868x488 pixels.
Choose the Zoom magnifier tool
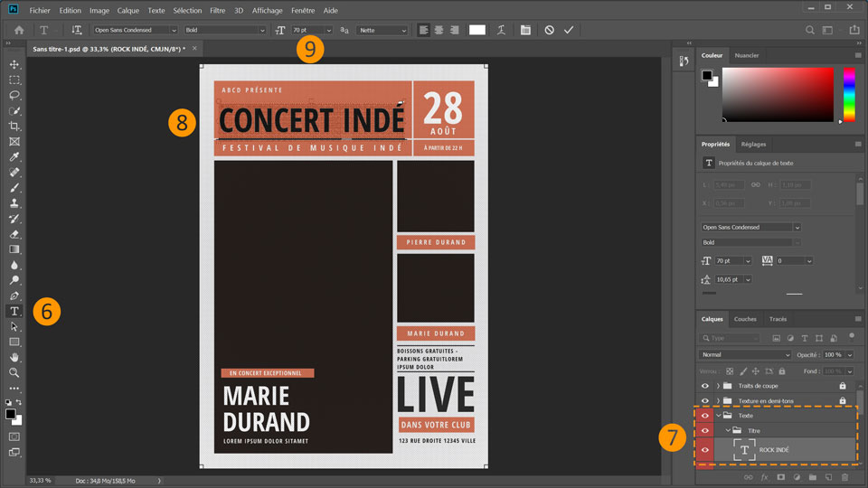pyautogui.click(x=14, y=372)
